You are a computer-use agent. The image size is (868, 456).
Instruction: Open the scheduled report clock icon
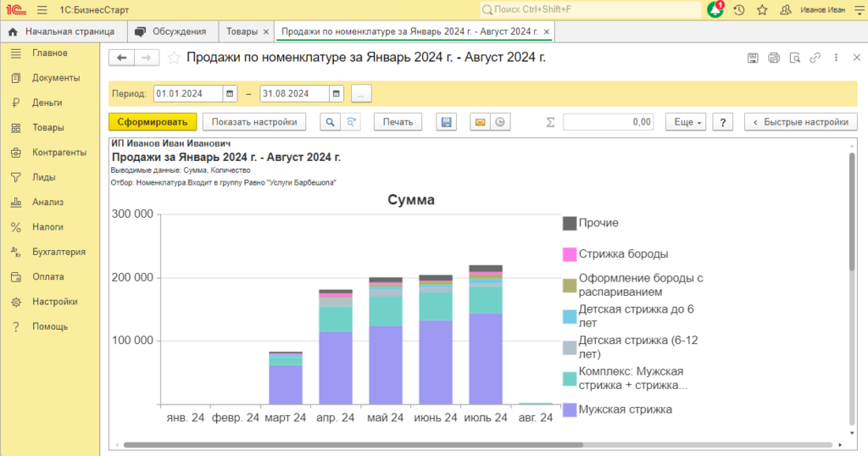click(500, 122)
